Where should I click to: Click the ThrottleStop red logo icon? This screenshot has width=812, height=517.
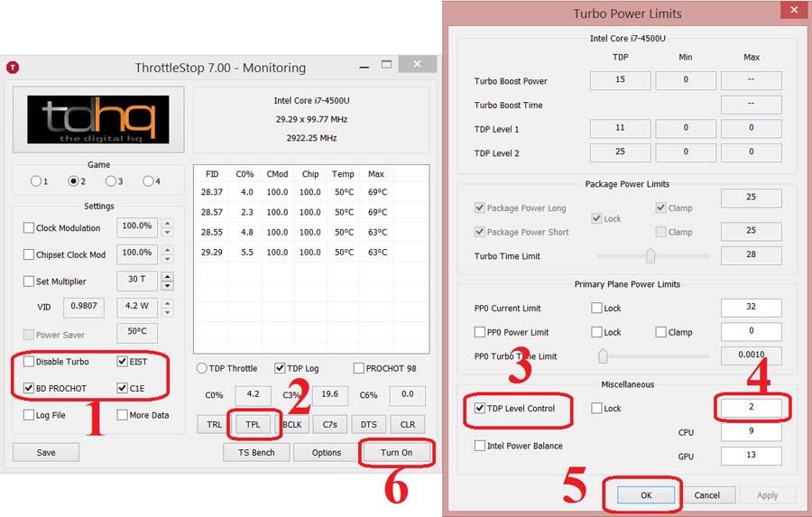point(13,68)
